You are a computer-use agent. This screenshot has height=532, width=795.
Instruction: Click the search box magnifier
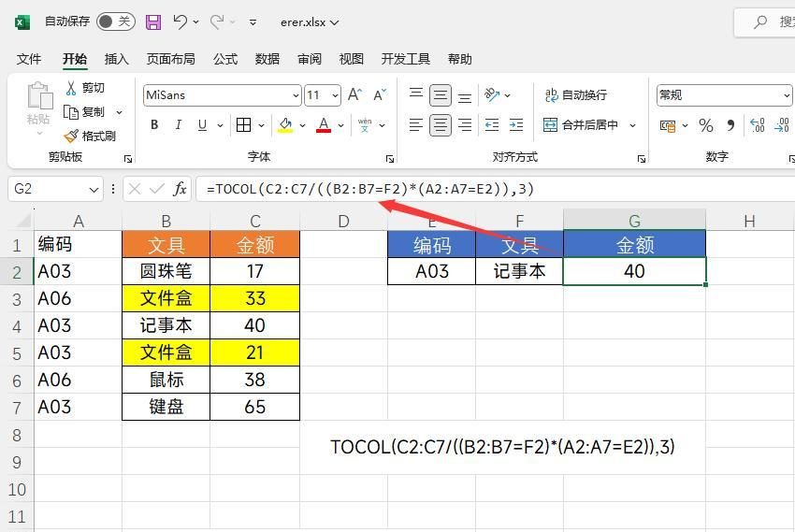760,22
